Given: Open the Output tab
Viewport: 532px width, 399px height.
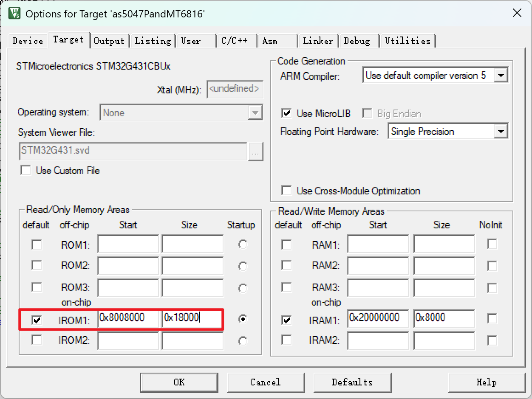Looking at the screenshot, I should pos(109,41).
